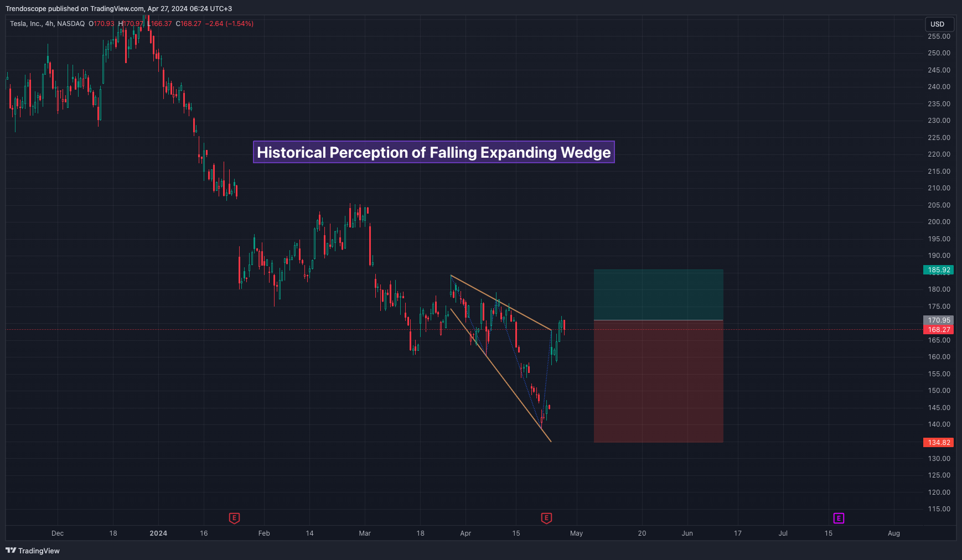This screenshot has width=962, height=560.
Task: Click the April earnings E marker
Action: [546, 518]
